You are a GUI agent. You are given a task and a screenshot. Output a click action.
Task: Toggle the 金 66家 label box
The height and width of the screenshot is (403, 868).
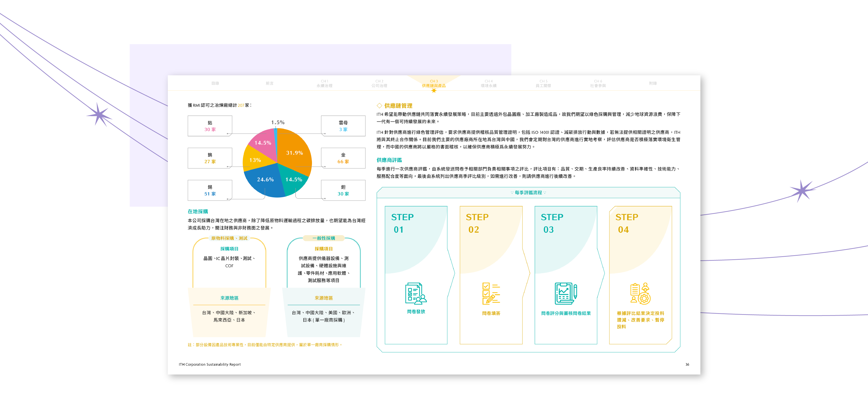(343, 158)
